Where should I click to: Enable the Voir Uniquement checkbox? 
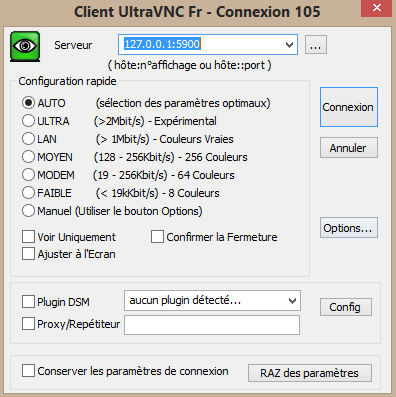click(x=28, y=237)
